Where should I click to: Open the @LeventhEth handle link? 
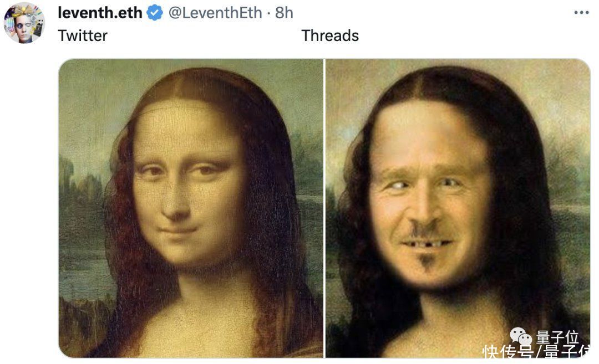click(215, 13)
